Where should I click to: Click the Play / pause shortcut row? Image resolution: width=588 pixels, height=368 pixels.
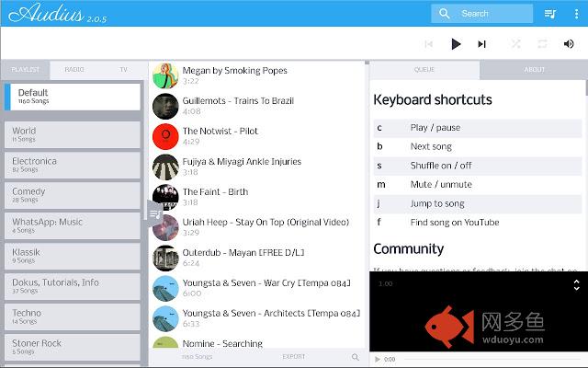click(478, 128)
